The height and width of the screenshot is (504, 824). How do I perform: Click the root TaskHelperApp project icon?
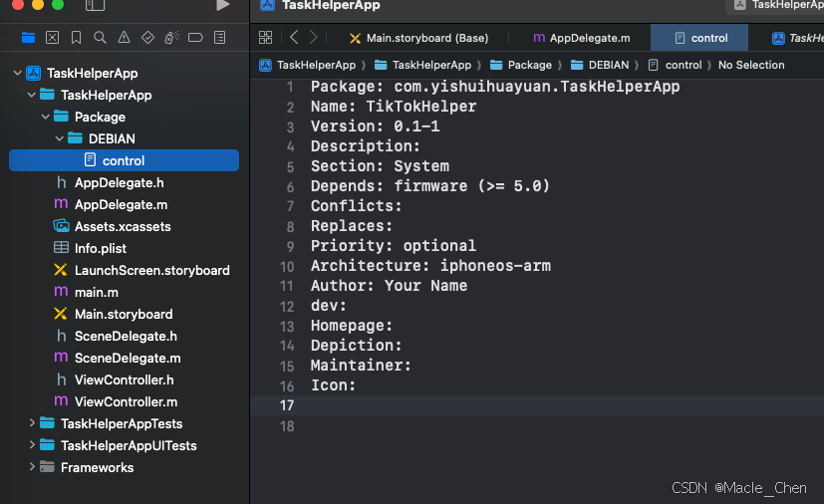click(34, 73)
